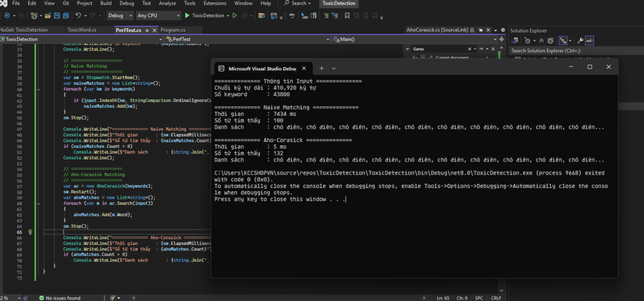
Task: Click the CRLF line ending indicator
Action: point(496,298)
